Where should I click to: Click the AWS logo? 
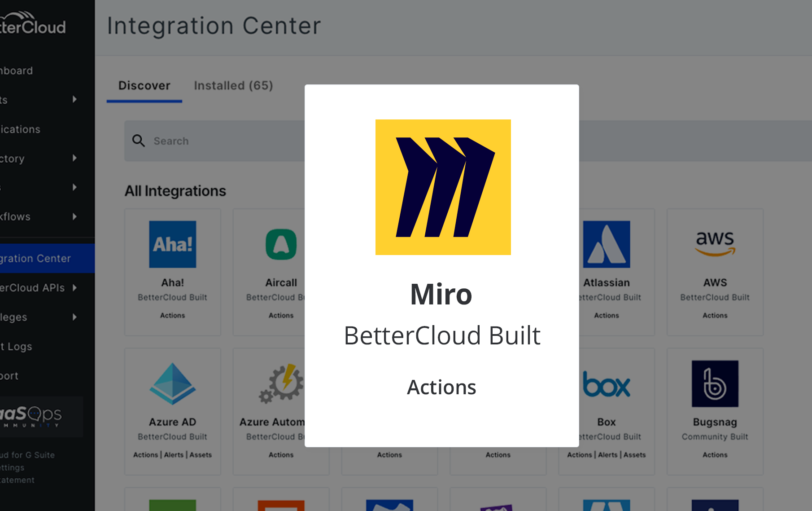coord(715,244)
